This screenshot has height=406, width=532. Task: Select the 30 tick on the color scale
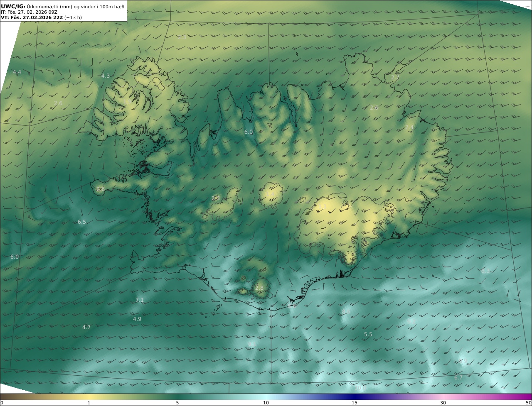pyautogui.click(x=443, y=403)
